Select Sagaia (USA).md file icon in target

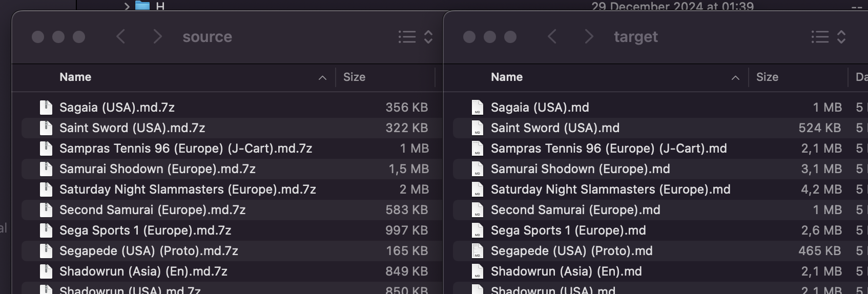pyautogui.click(x=478, y=107)
